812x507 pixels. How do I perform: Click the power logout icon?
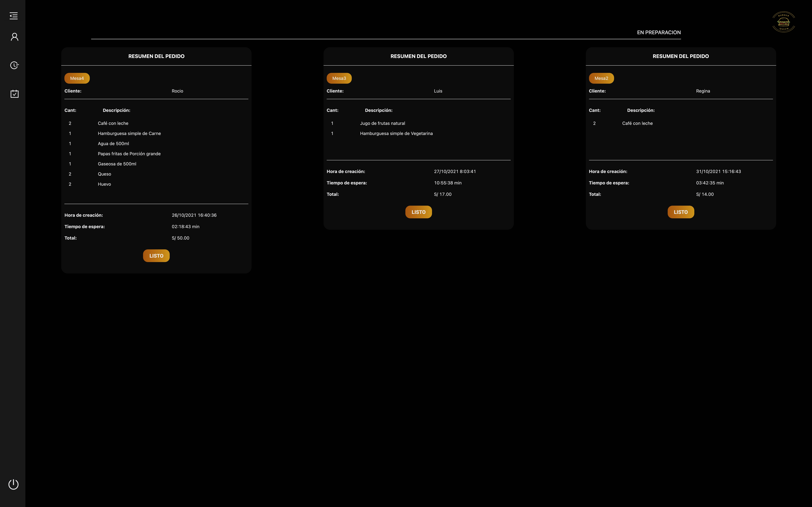pos(13,484)
